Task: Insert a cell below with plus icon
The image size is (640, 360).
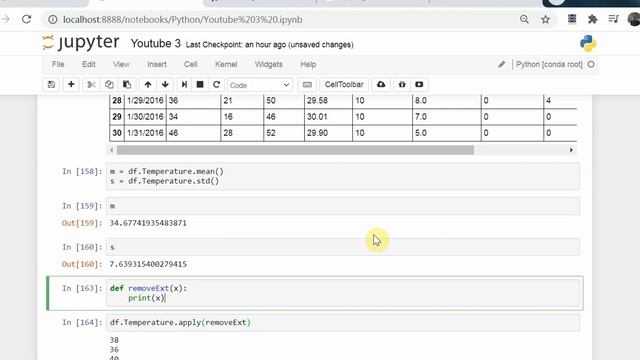Action: [x=71, y=84]
